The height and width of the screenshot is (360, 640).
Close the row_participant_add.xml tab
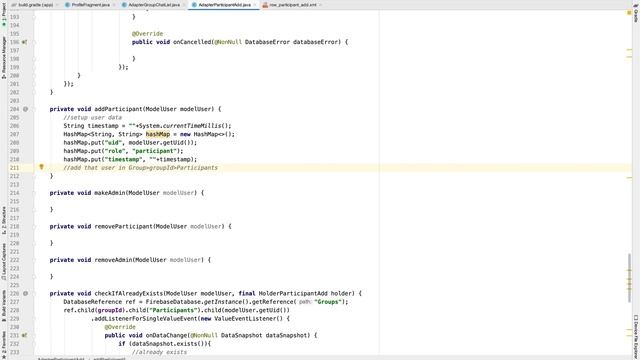coord(320,5)
